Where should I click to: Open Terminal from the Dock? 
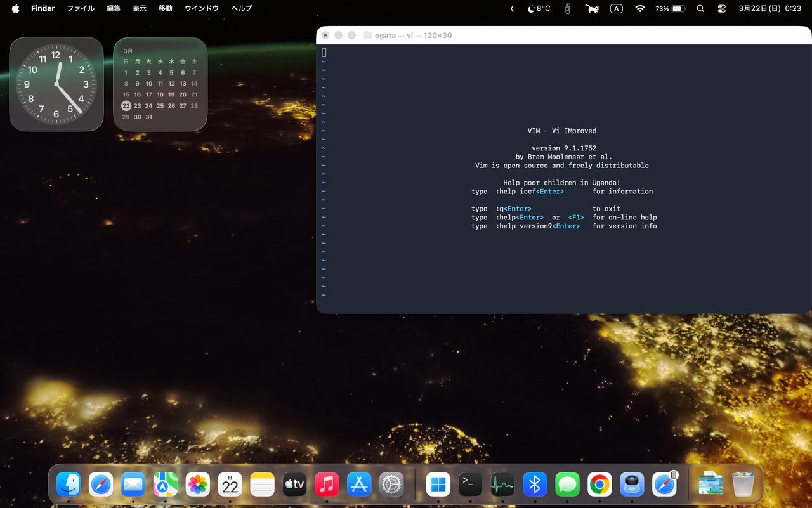(470, 485)
